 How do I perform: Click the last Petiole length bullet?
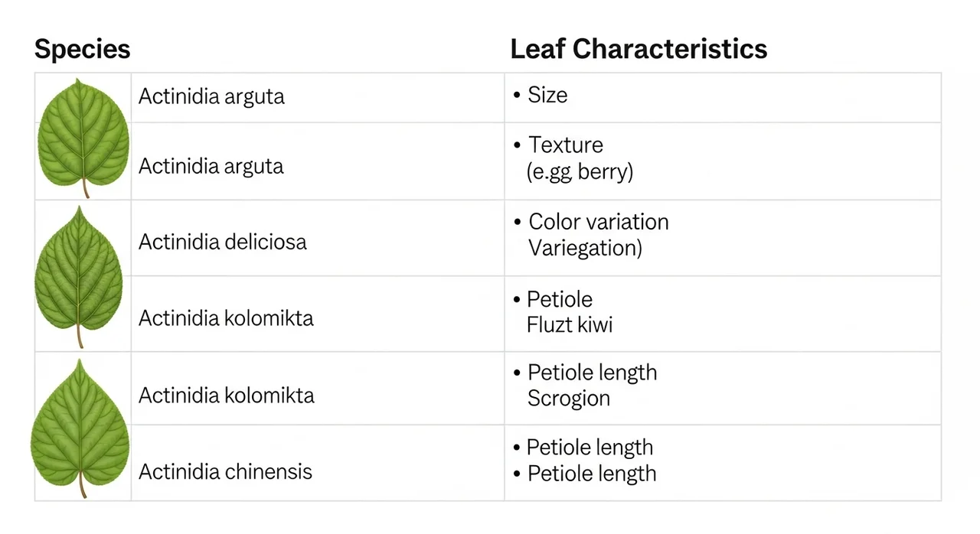(592, 474)
